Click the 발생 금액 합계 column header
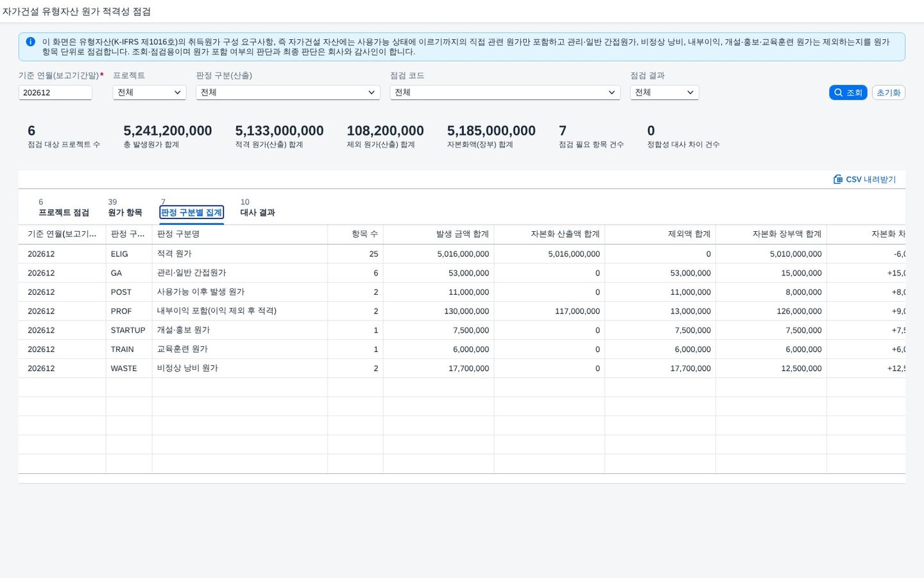The height and width of the screenshot is (578, 924). click(439, 234)
